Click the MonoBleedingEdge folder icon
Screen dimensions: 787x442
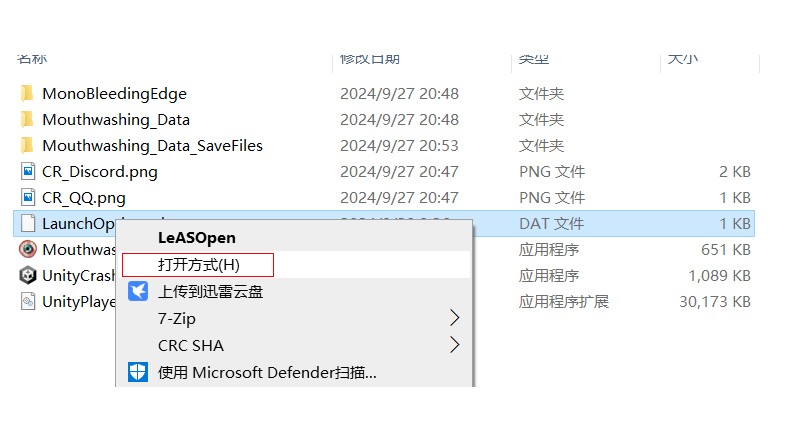28,93
